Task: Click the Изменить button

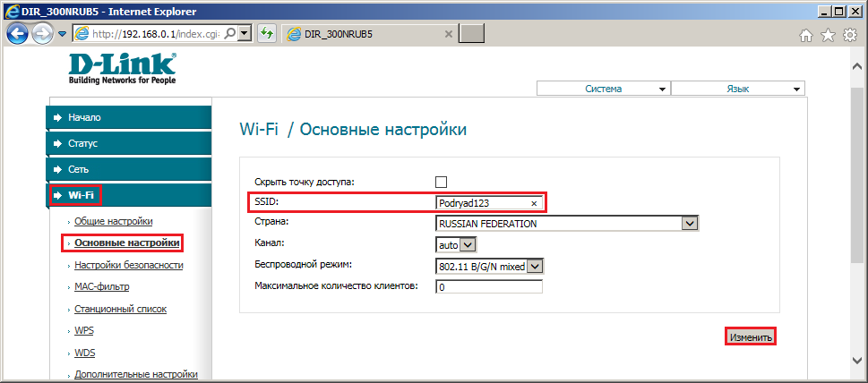Action: coord(750,336)
